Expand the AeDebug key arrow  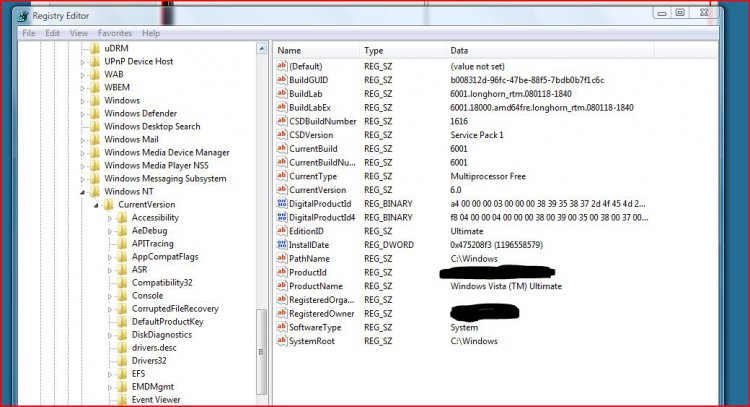(x=110, y=231)
